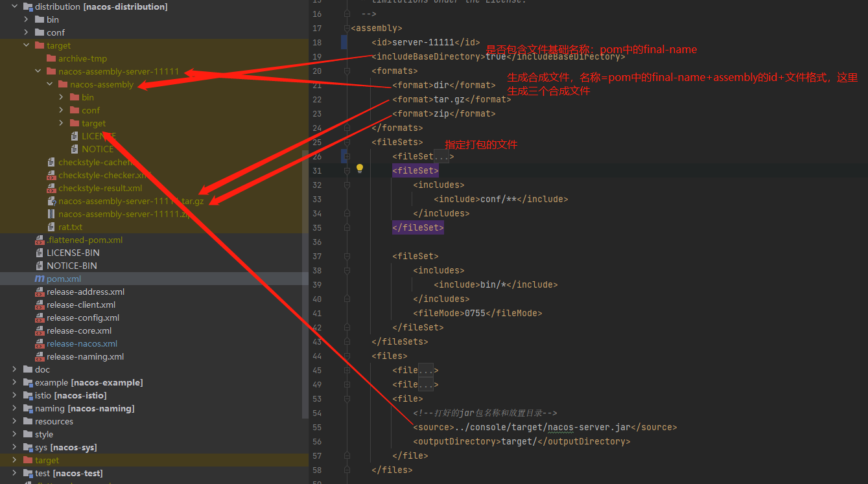Click the text <format>zip</format>
This screenshot has width=868, height=484.
443,113
